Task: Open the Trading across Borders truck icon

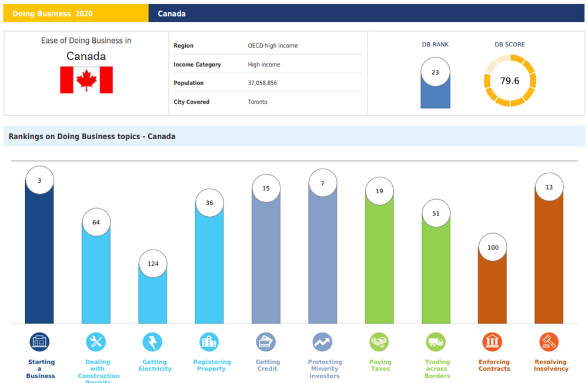Action: coord(436,341)
